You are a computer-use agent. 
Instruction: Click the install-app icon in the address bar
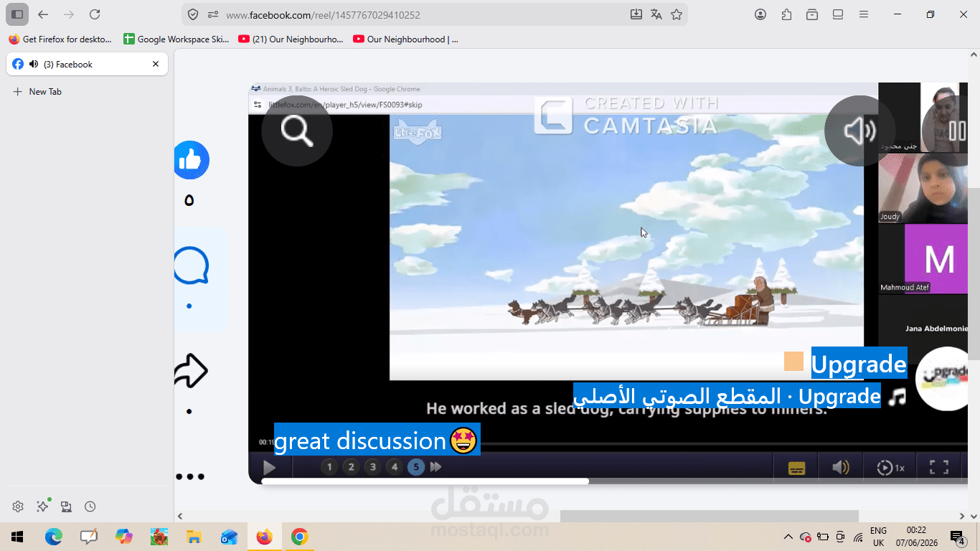[636, 14]
